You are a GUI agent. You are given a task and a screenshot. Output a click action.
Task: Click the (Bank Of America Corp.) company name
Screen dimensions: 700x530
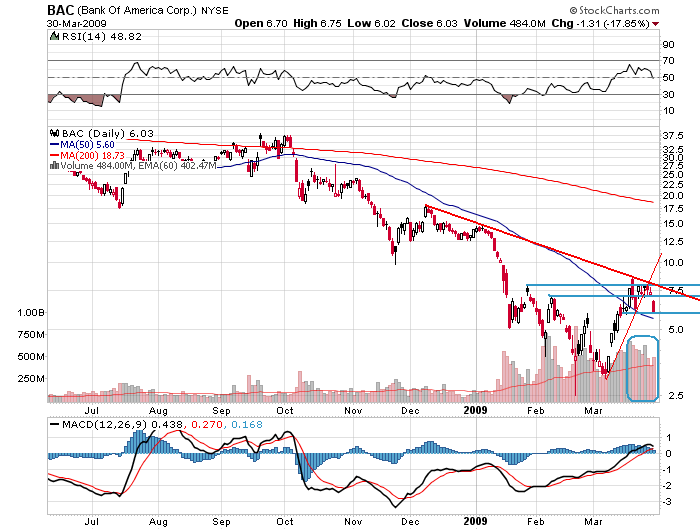pos(137,10)
